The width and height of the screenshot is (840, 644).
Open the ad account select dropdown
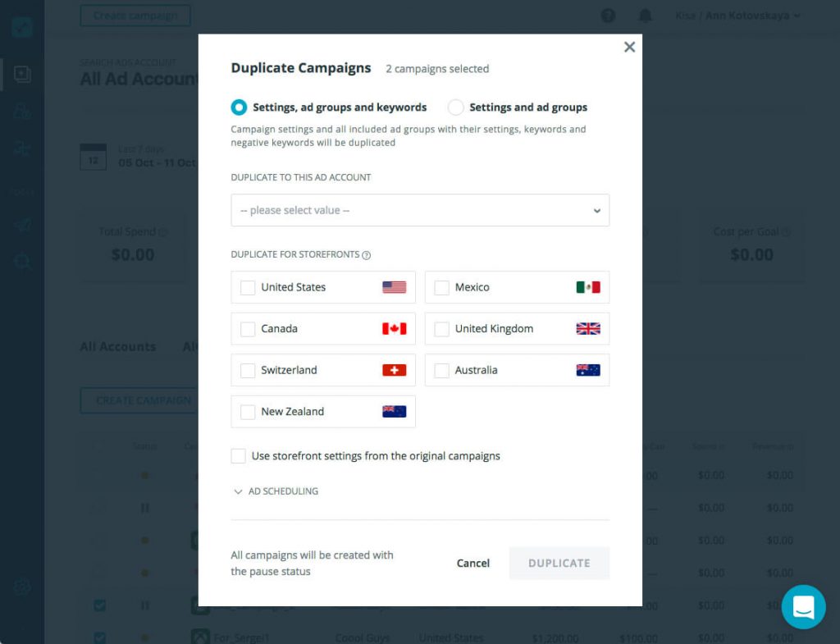(x=420, y=210)
